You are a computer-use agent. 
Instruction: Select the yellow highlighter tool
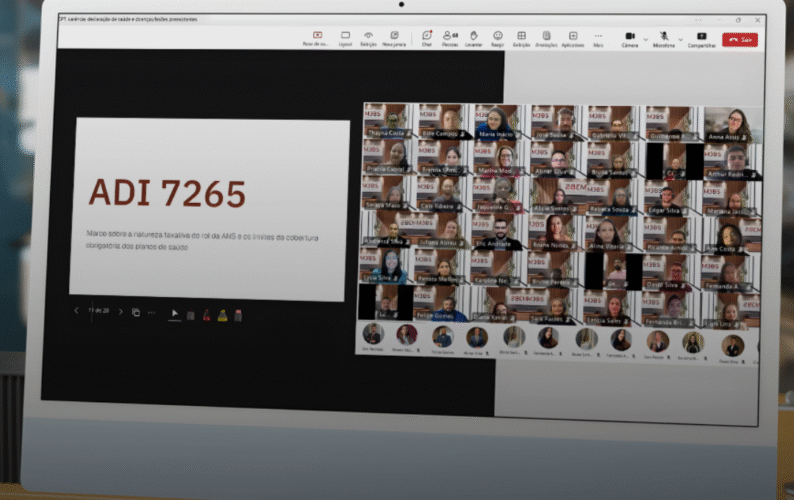[x=222, y=314]
